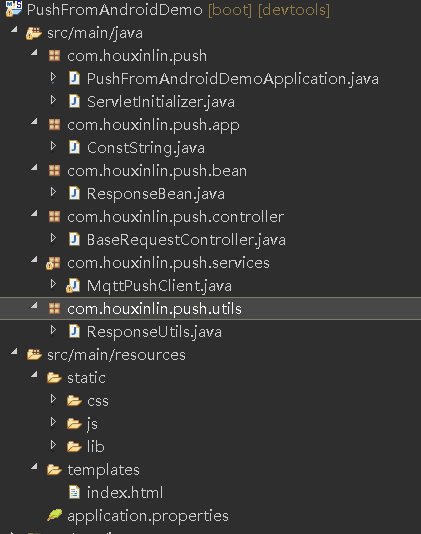This screenshot has height=534, width=421.
Task: Click the PushFromAndroidDemo project icon
Action: 14,9
